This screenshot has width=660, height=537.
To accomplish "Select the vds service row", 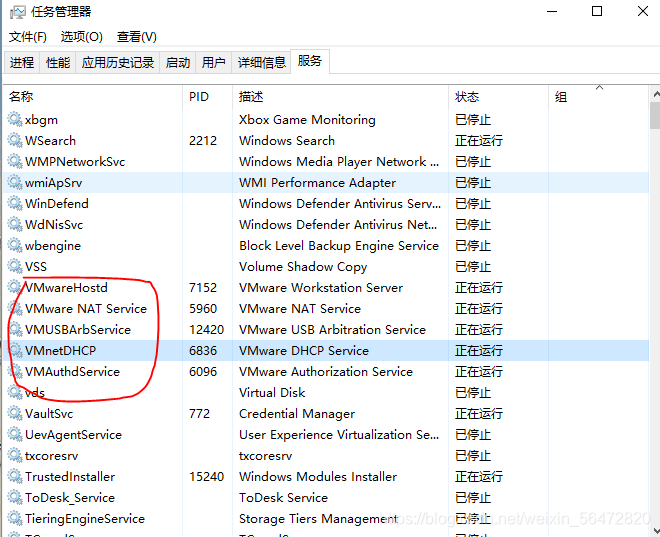I will click(x=326, y=393).
